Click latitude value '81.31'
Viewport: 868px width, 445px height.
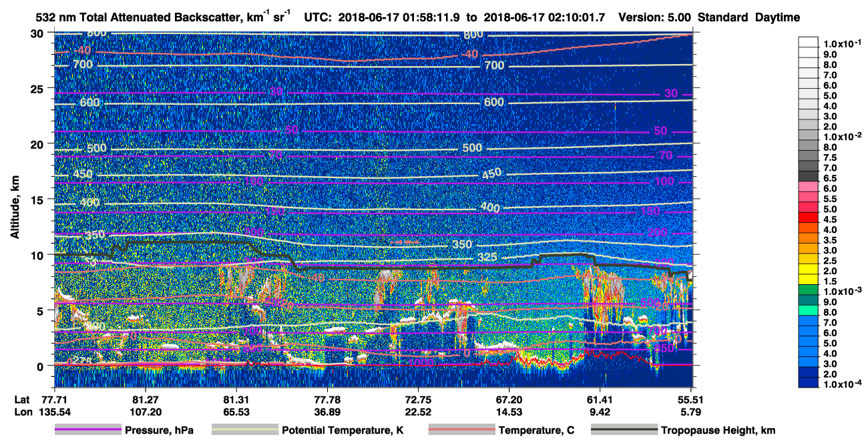[x=236, y=399]
